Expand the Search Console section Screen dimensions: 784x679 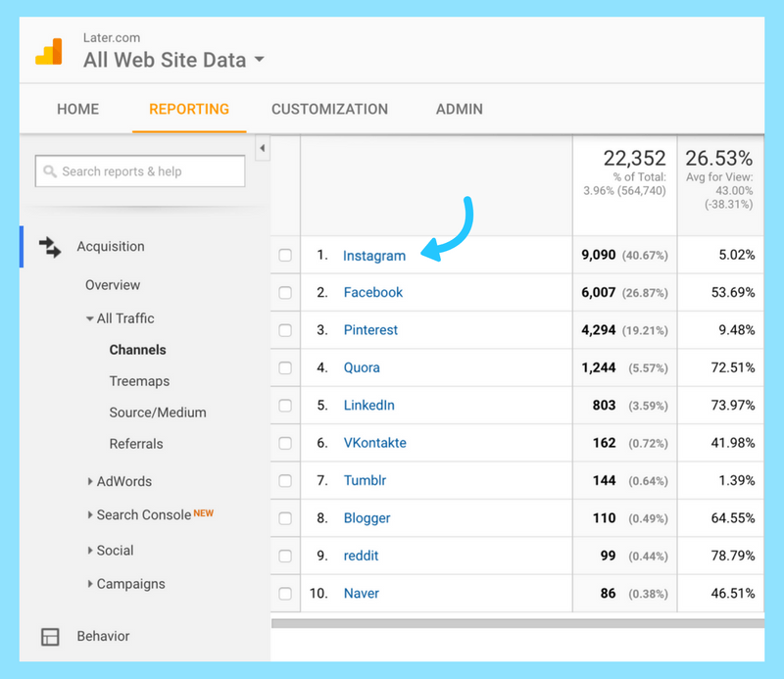pyautogui.click(x=90, y=515)
